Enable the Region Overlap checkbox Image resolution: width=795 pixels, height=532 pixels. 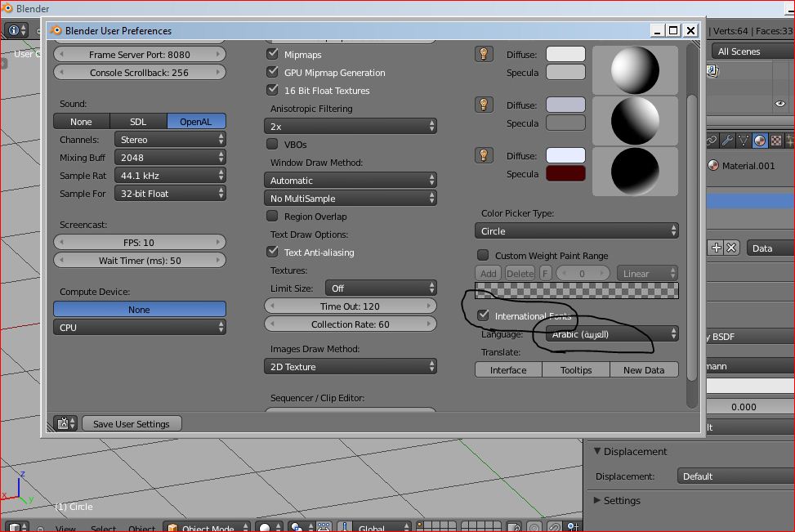273,217
